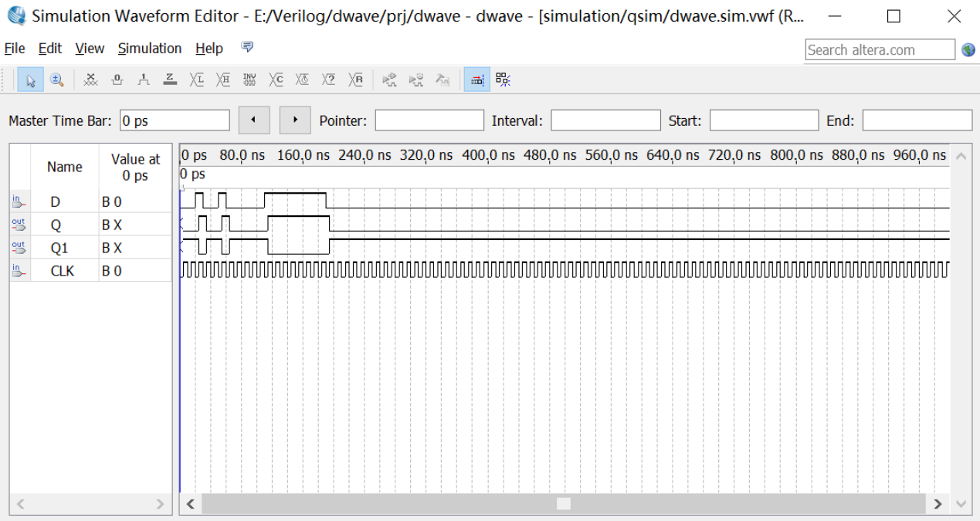Screen dimensions: 980x521
Task: Click the horizontal waveform scrollbar
Action: [x=563, y=503]
